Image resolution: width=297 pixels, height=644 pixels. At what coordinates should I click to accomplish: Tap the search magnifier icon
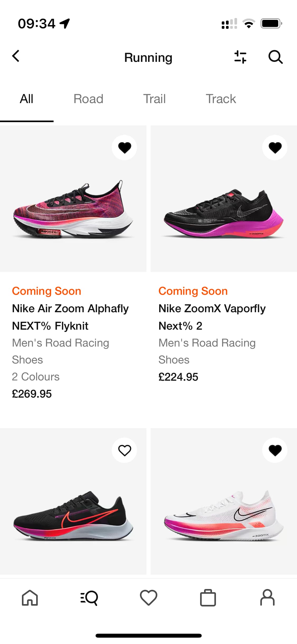275,57
